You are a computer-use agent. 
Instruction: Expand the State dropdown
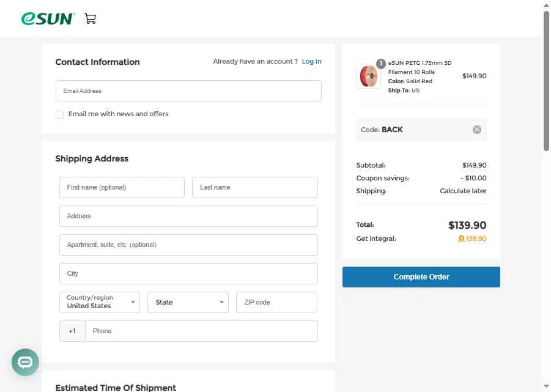[x=188, y=302]
